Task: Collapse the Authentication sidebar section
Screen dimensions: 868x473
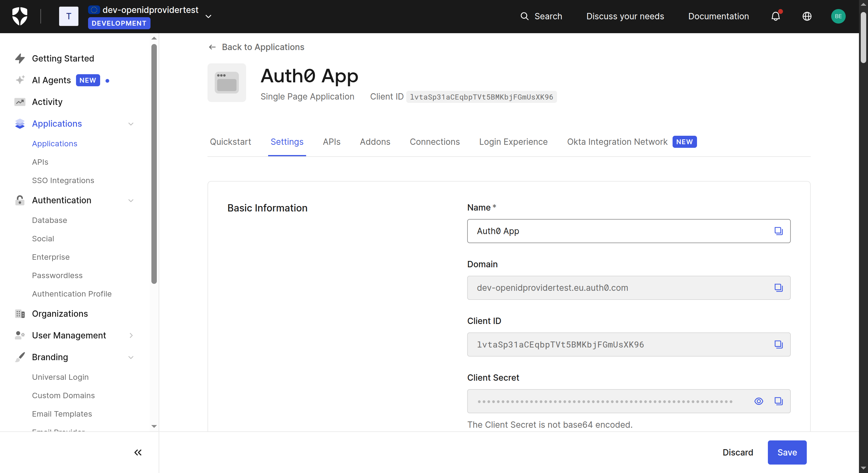Action: [x=131, y=200]
